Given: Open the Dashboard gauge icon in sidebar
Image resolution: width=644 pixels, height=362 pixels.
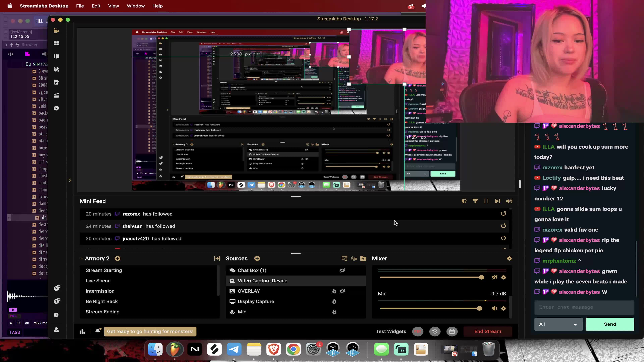Looking at the screenshot, I should 57,288.
